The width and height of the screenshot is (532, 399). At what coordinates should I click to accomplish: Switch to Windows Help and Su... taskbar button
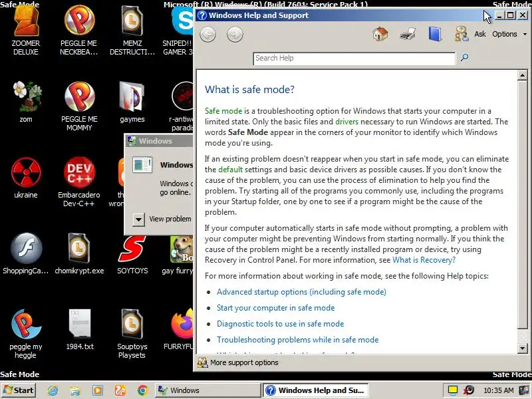[x=315, y=390]
